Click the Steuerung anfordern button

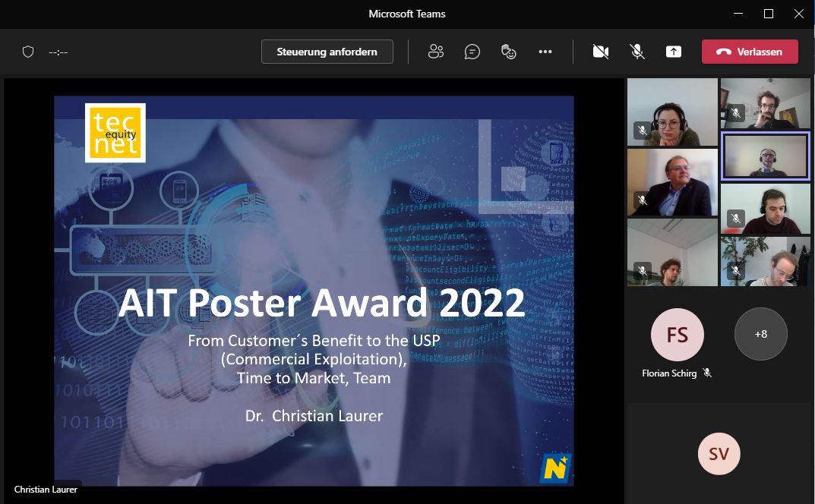[x=327, y=52]
